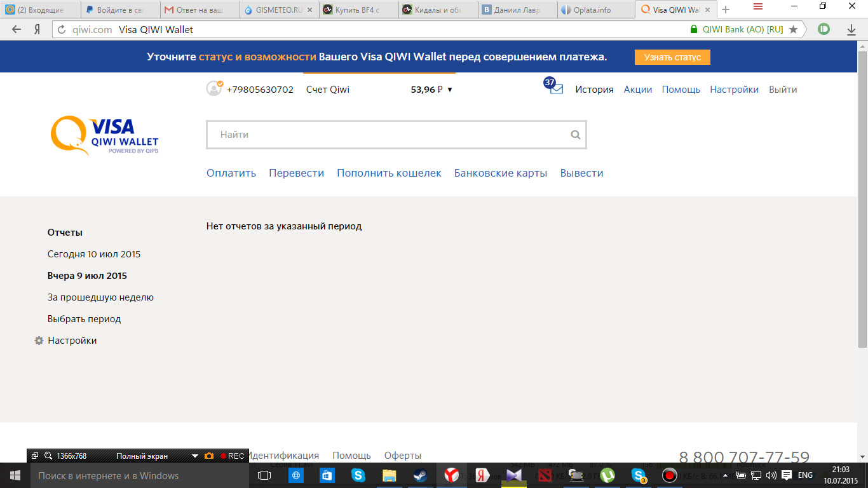This screenshot has width=868, height=488.
Task: Click Windows search box in taskbar
Action: (x=139, y=475)
